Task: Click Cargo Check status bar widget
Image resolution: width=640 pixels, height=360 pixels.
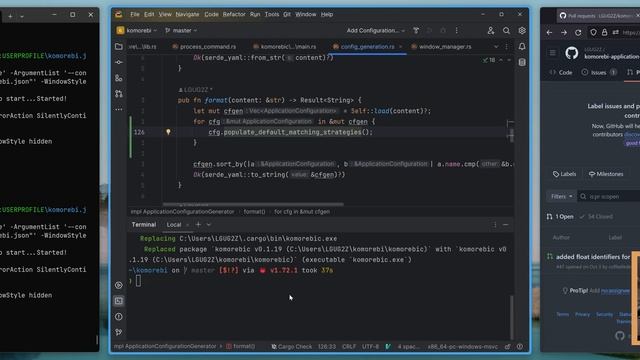Action: 291,347
